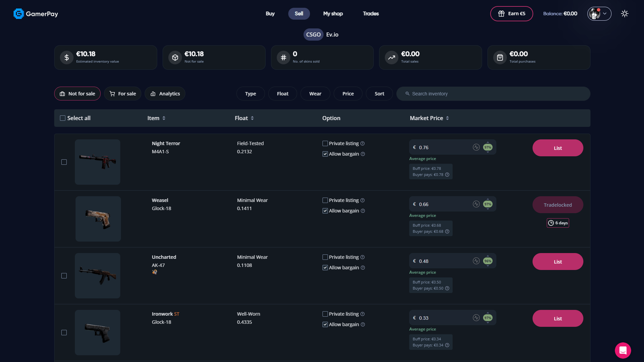Toggle light mode with the sun icon
Screen dimensions: 644x362
click(x=624, y=14)
